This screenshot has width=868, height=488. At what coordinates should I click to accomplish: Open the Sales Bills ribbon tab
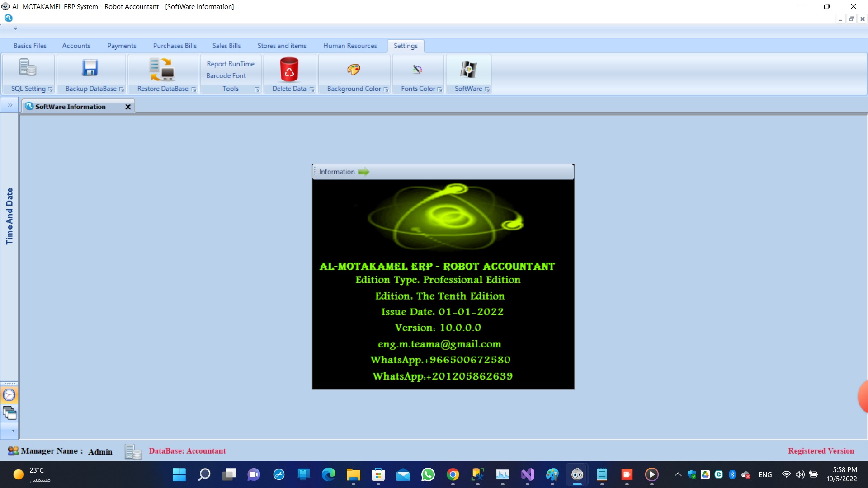click(x=226, y=46)
